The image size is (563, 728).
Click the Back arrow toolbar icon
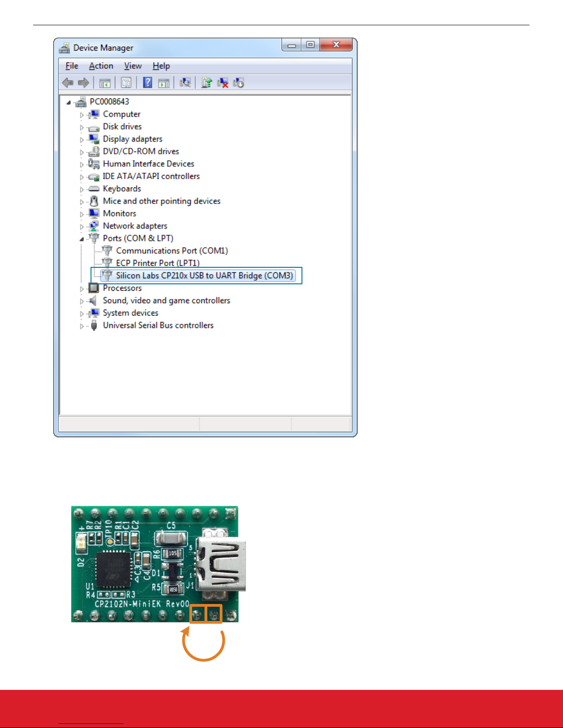[x=68, y=83]
